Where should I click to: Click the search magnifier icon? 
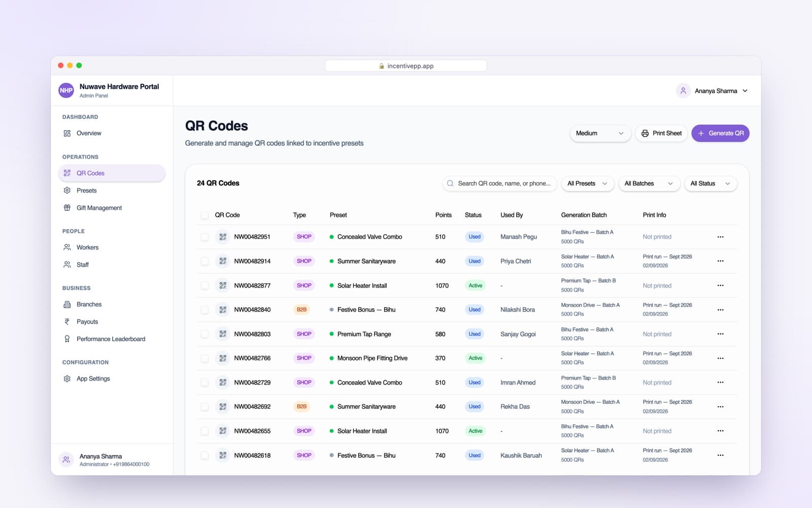[x=450, y=183]
